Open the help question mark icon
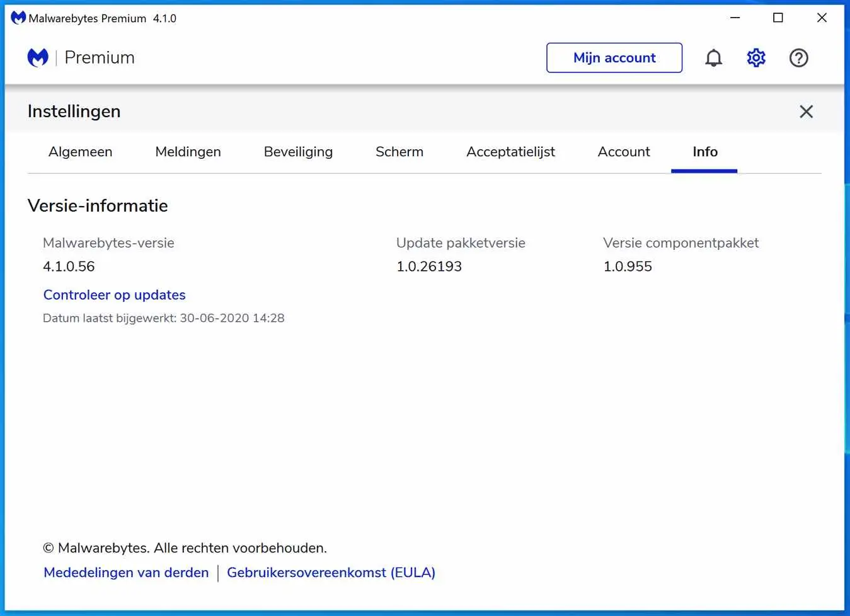The height and width of the screenshot is (616, 850). point(798,58)
